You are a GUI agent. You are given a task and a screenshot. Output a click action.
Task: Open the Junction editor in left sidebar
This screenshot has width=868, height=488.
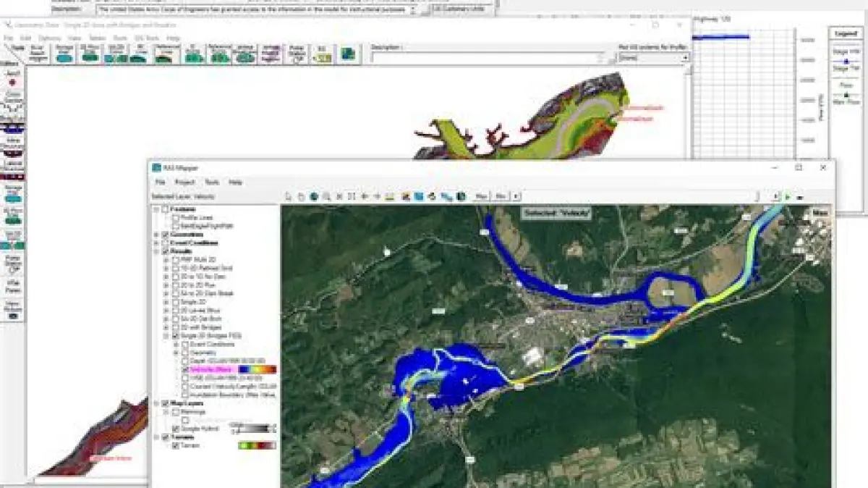click(x=12, y=80)
